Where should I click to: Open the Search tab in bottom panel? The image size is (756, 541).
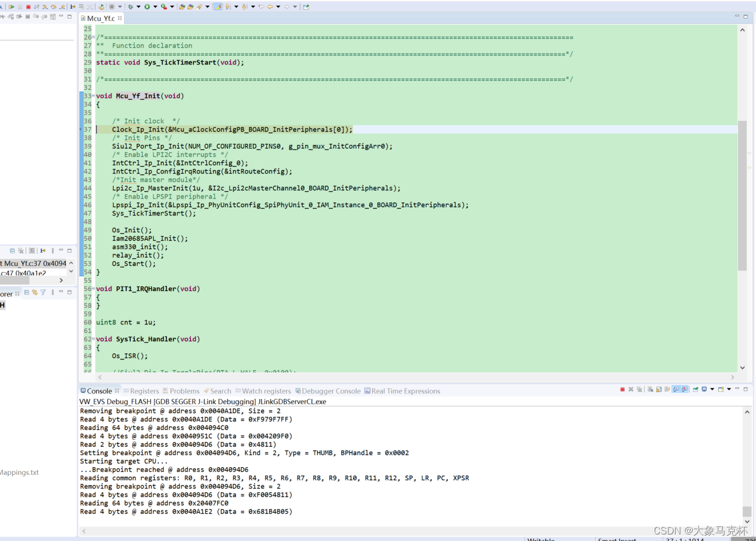coord(217,391)
